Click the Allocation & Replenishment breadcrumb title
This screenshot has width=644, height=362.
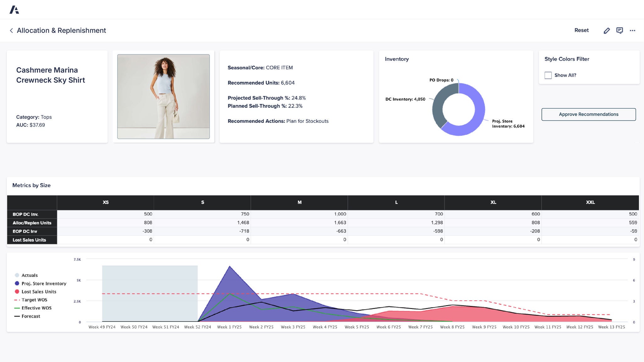click(x=62, y=30)
